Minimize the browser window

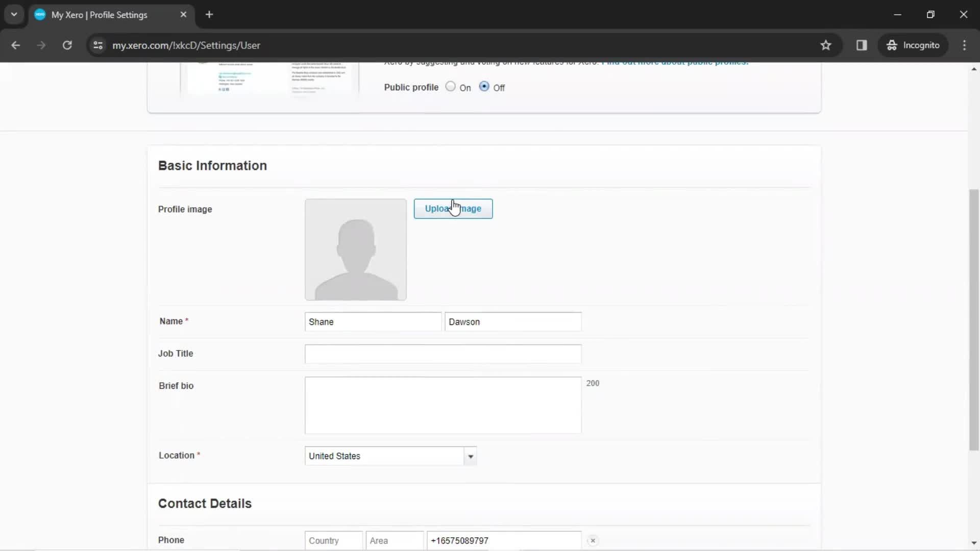898,14
